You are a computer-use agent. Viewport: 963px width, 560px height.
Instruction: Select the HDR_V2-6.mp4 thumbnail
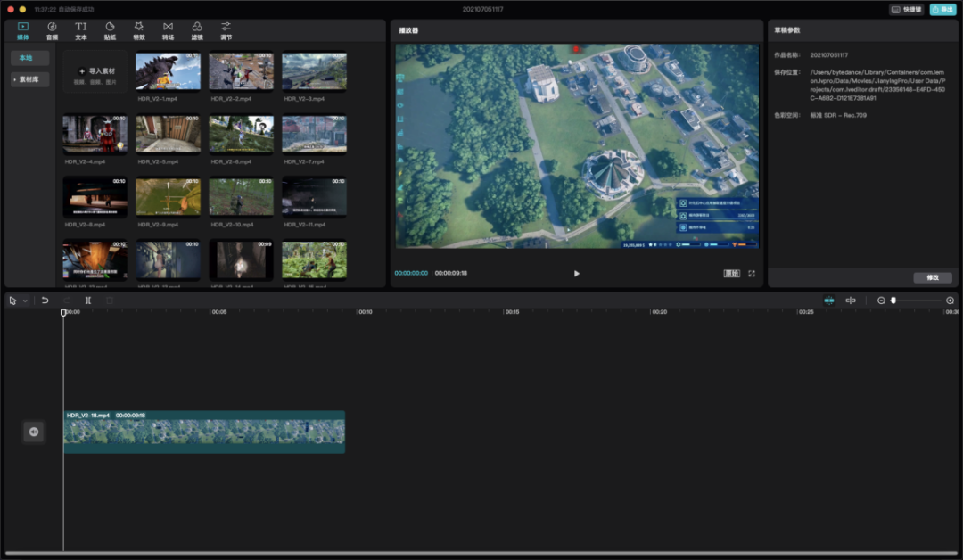(241, 134)
